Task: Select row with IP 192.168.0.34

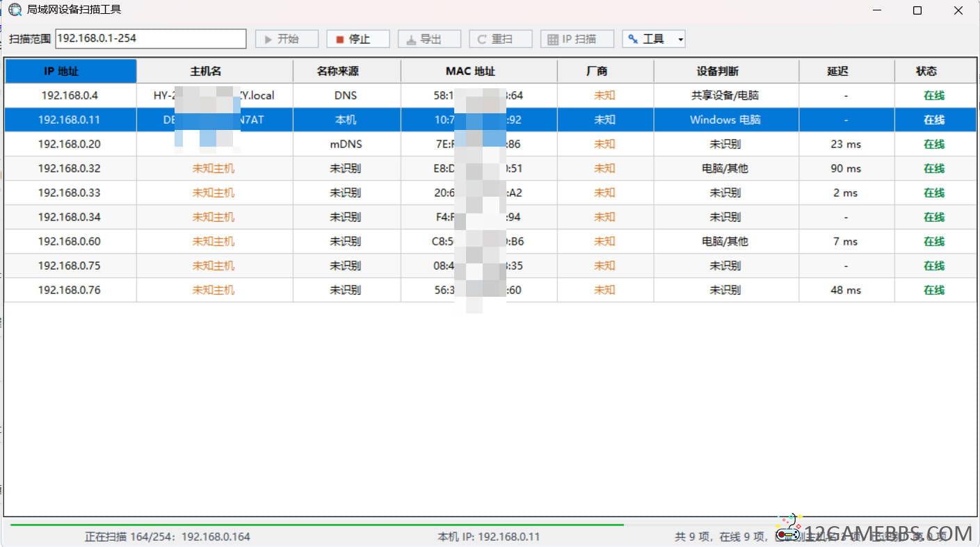Action: [x=490, y=217]
